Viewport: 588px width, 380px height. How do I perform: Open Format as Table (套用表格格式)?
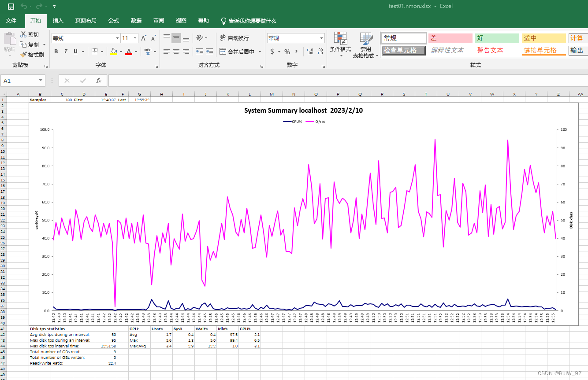pyautogui.click(x=365, y=45)
